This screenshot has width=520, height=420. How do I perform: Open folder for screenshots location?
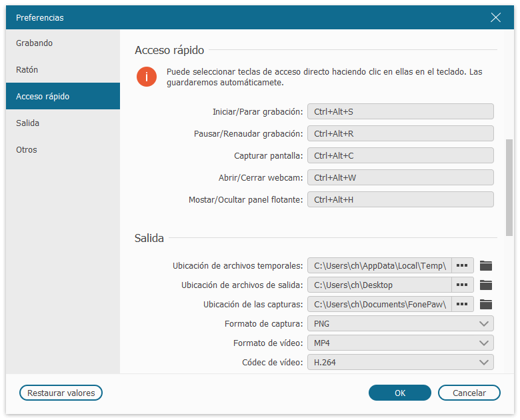pyautogui.click(x=486, y=304)
